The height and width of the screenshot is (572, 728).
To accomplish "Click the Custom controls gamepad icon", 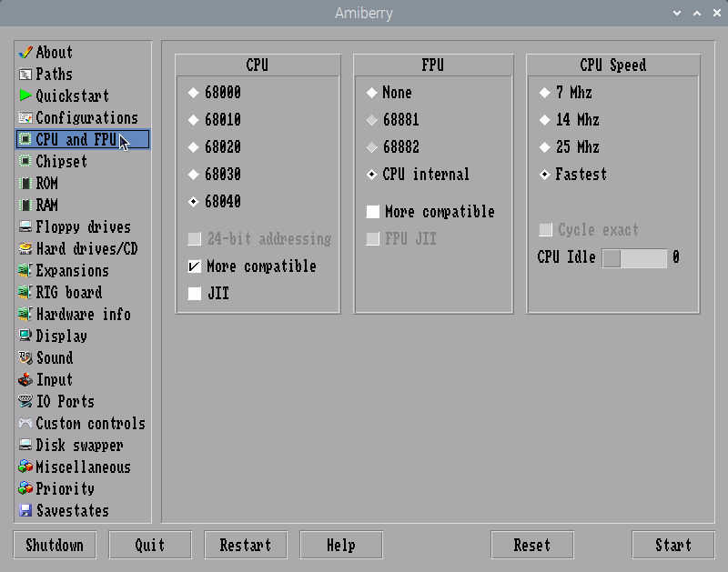I will click(25, 423).
